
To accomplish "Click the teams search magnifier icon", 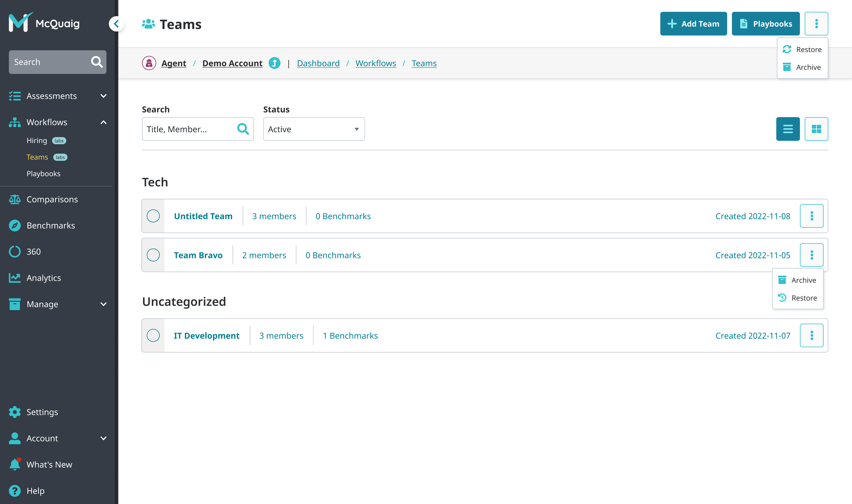I will pyautogui.click(x=243, y=129).
